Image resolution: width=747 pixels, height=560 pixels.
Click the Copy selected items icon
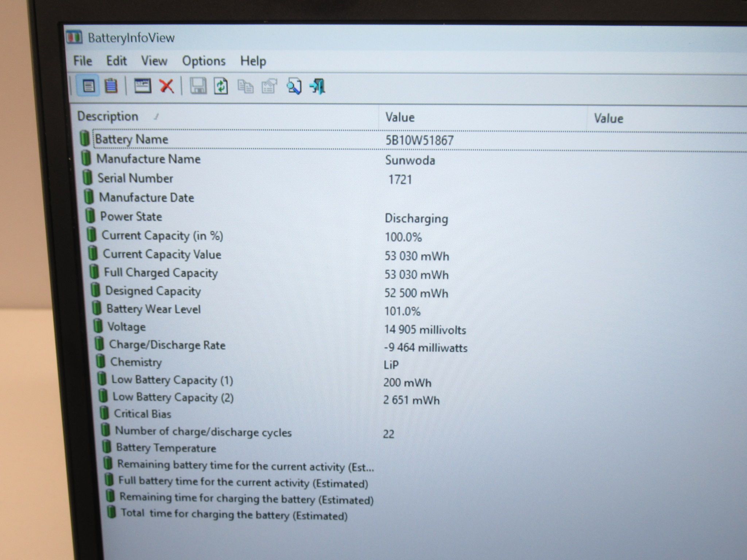(245, 87)
